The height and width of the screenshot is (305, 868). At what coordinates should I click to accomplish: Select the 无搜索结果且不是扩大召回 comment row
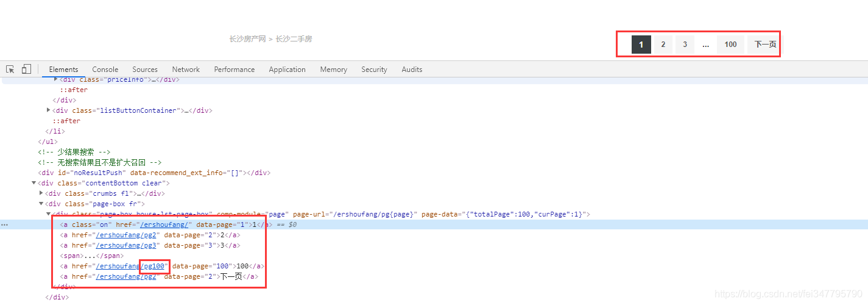point(99,162)
